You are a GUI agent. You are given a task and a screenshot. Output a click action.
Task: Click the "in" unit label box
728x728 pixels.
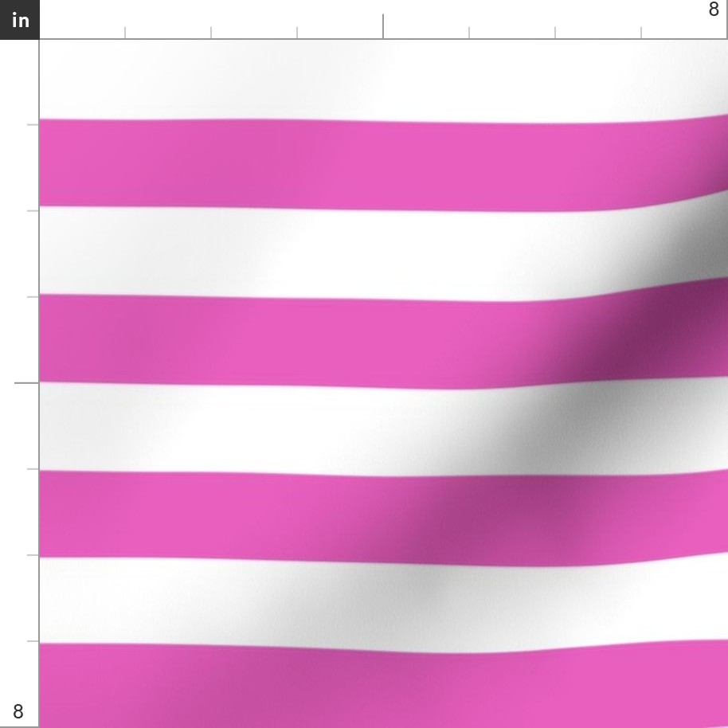19,19
